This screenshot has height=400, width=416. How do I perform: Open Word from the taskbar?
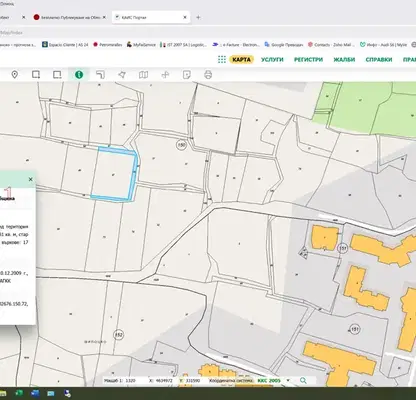click(35, 394)
